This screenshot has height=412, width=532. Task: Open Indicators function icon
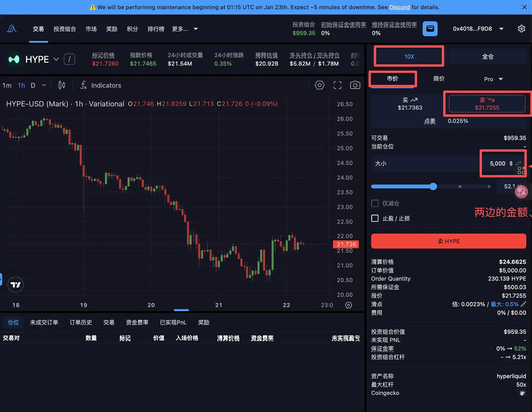pos(83,85)
